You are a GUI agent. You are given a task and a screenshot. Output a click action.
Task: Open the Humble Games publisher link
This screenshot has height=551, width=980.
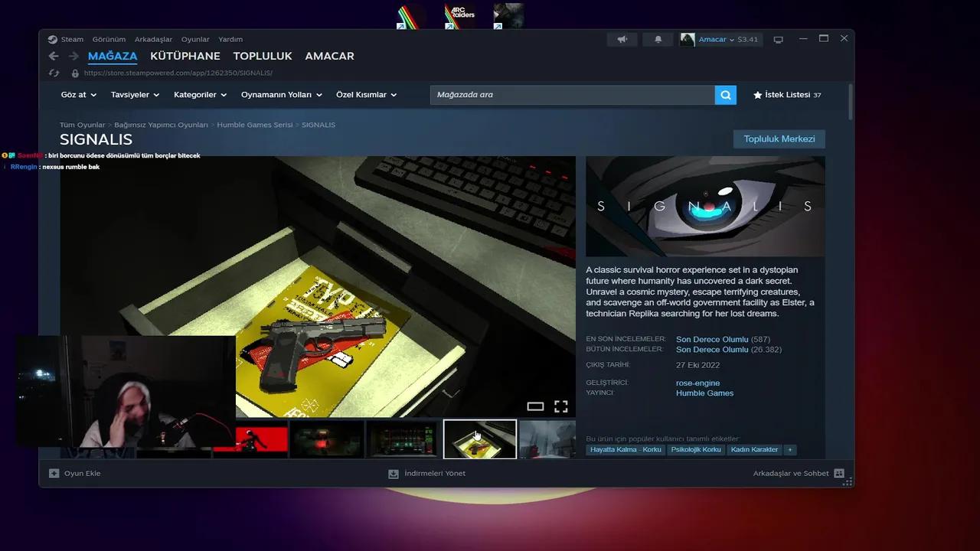[704, 393]
